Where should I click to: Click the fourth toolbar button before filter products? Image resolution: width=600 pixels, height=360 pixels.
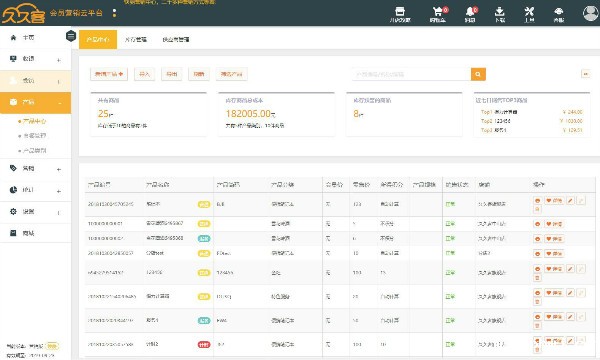[x=199, y=74]
